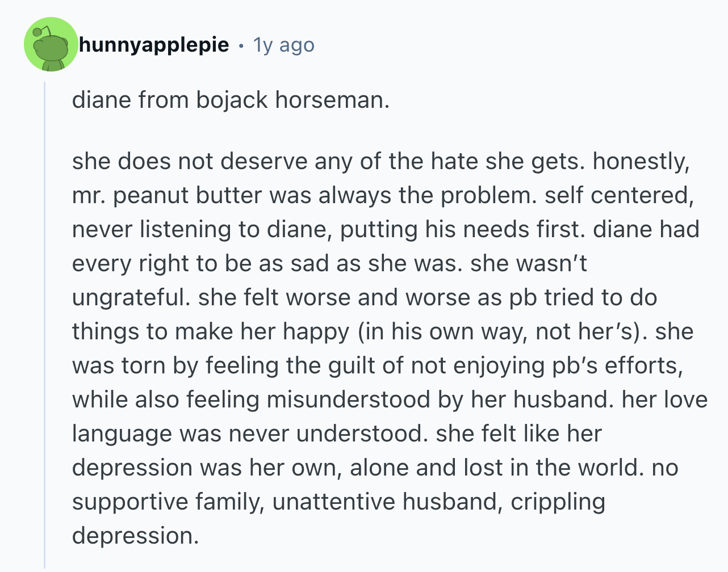Click the green Snoo avatar icon
728x572 pixels.
(x=51, y=44)
